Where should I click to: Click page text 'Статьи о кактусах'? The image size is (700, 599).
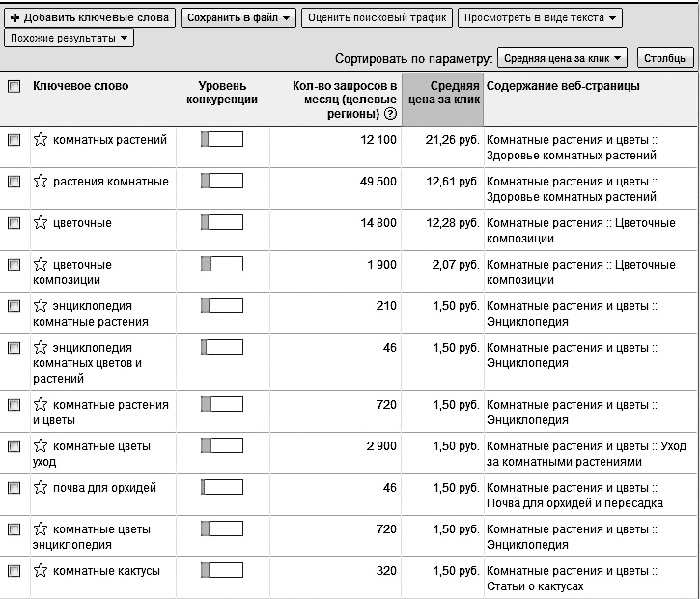click(535, 586)
